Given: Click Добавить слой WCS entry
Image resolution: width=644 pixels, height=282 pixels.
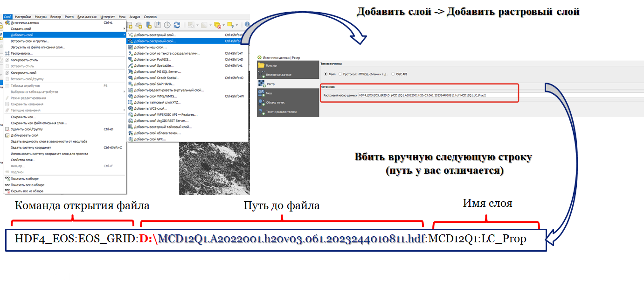Looking at the screenshot, I should click(188, 108).
